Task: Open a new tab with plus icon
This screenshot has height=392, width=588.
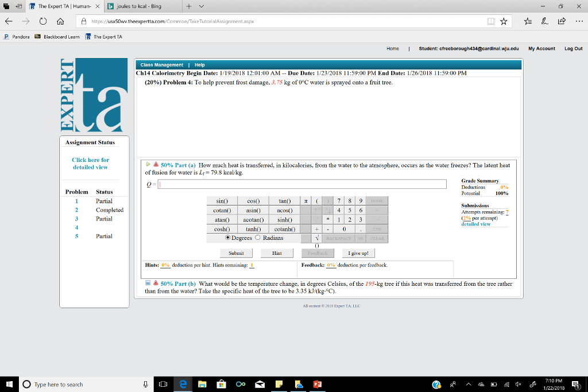Action: [x=189, y=6]
